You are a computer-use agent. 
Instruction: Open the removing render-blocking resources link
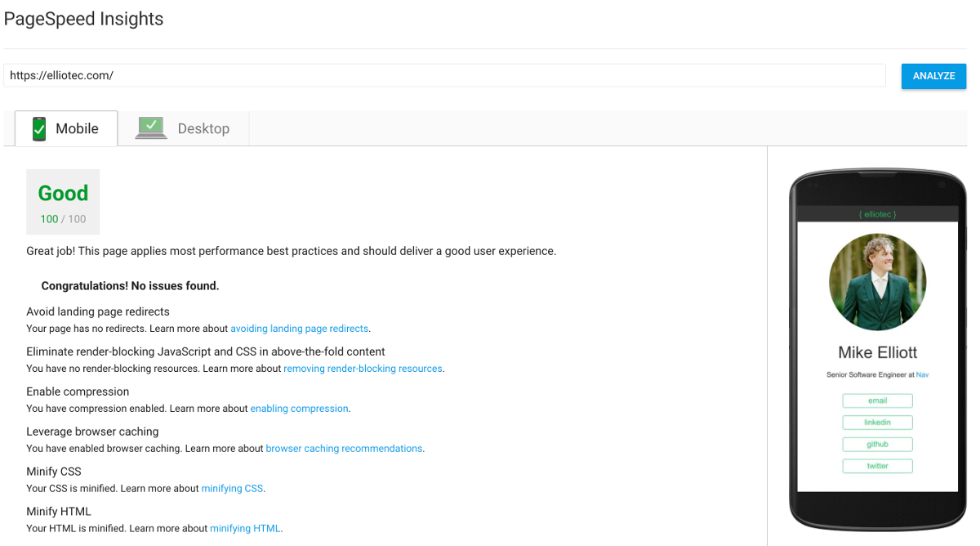[x=363, y=369]
